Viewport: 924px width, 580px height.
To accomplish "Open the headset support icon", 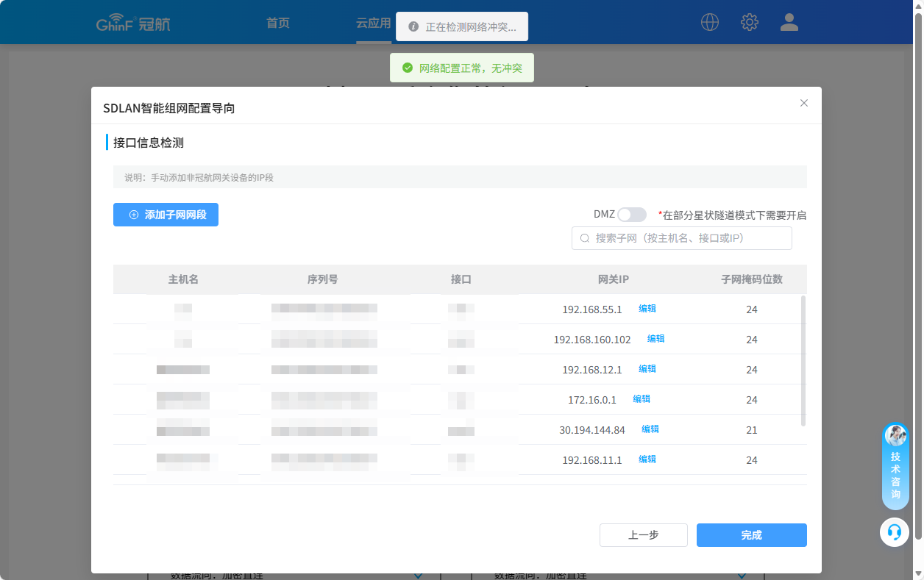I will [895, 531].
